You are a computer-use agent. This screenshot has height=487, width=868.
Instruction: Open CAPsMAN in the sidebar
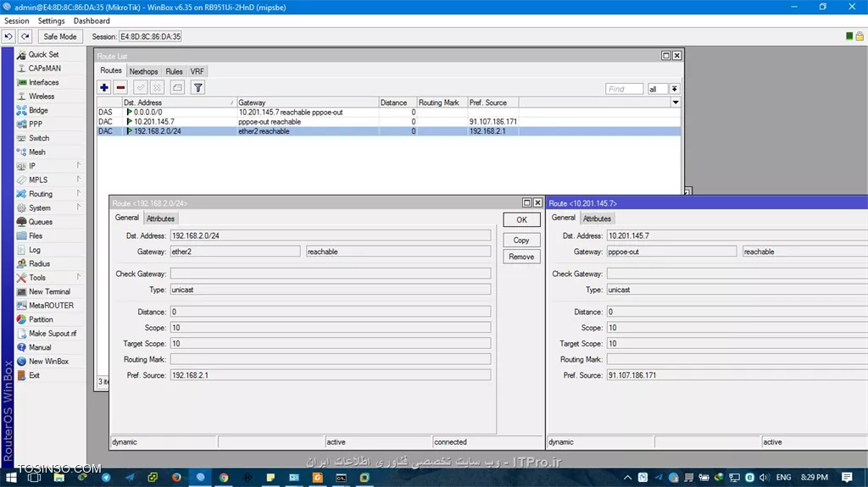coord(44,68)
